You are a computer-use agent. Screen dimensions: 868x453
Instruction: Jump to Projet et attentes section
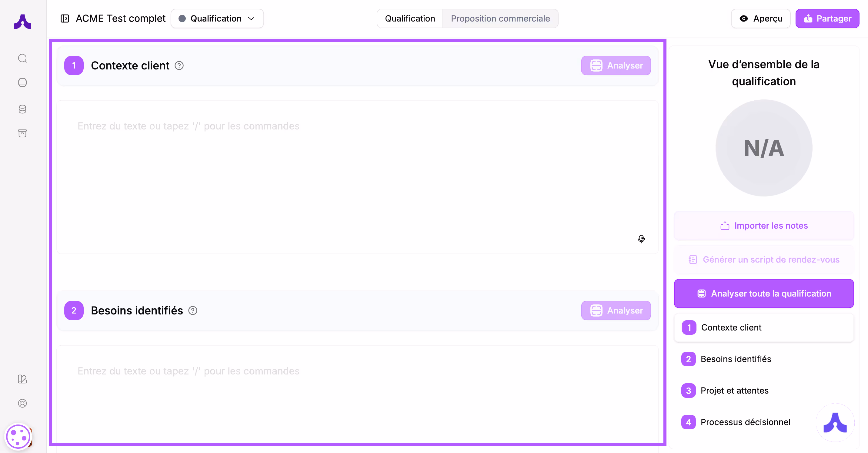coord(734,390)
